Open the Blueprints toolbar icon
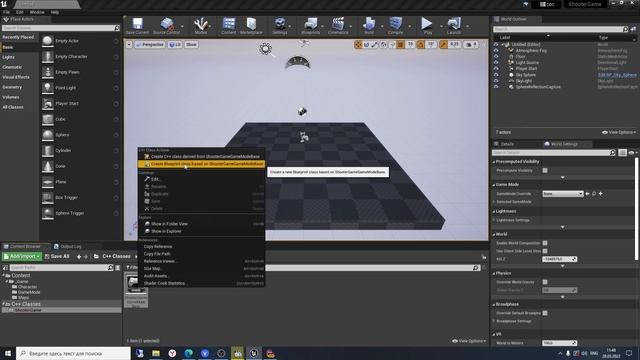640x360 pixels. click(x=310, y=26)
